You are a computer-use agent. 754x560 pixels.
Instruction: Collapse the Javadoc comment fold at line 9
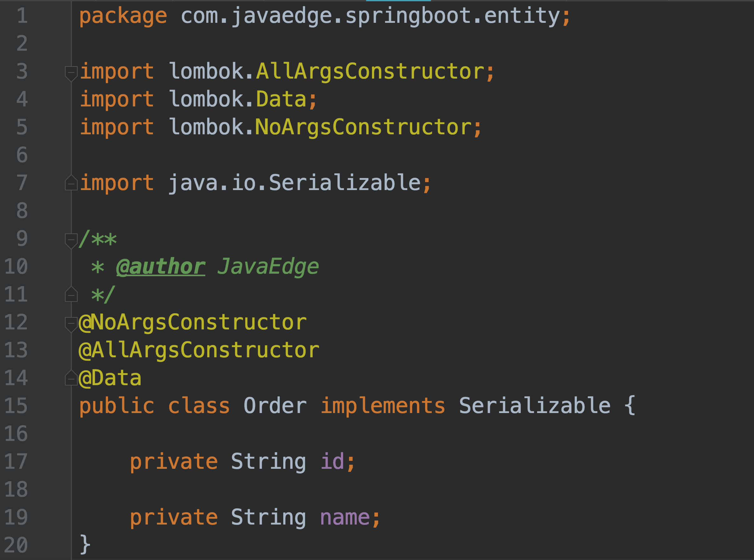[x=71, y=240]
